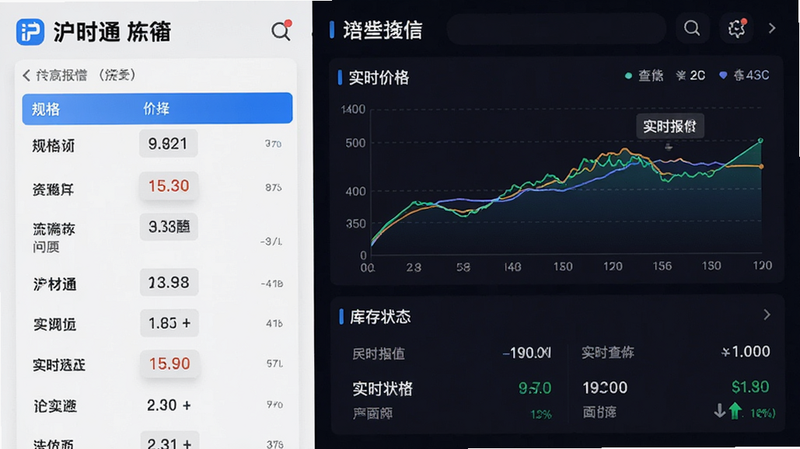This screenshot has height=449, width=800.
Task: Click the 价 column header in blue bar
Action: click(x=156, y=109)
